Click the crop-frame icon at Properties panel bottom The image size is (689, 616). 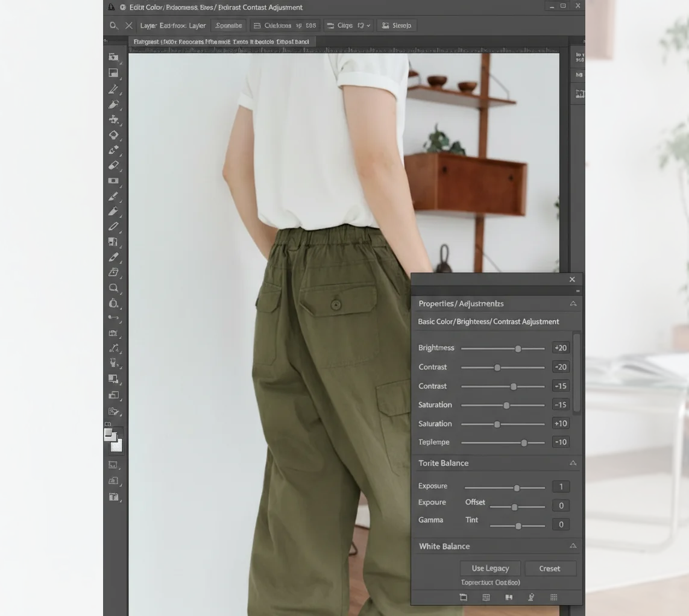tap(463, 597)
